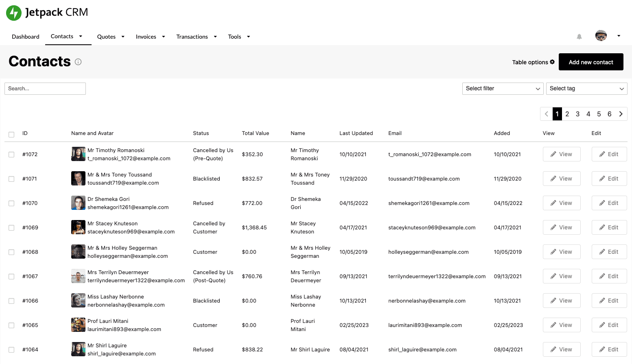The image size is (632, 364).
Task: Click Timothy Romanoski's avatar thumbnail
Action: coord(78,154)
